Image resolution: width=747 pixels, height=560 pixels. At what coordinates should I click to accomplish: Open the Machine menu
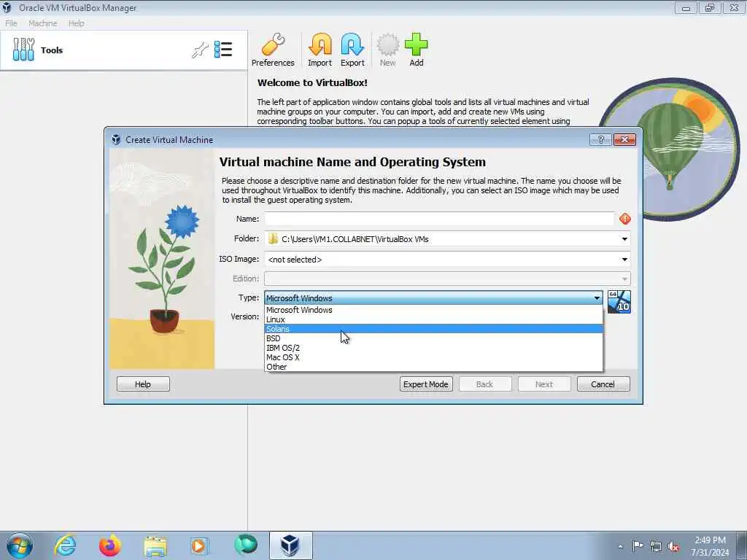point(43,23)
